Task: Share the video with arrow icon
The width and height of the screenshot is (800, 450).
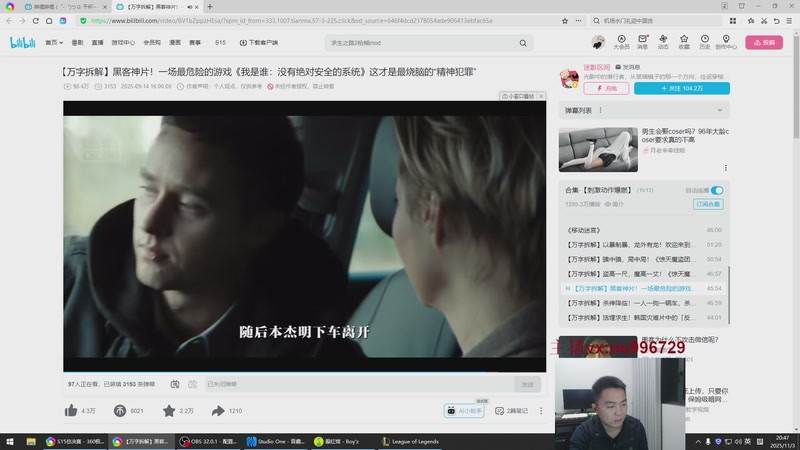Action: click(218, 410)
